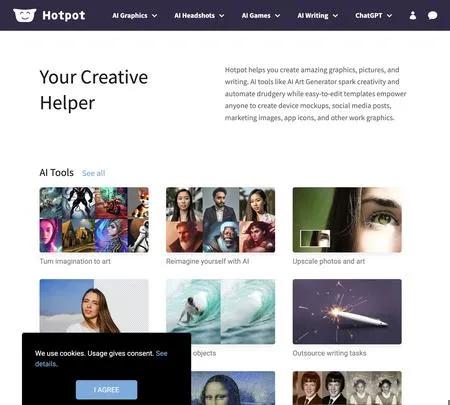Open the chat speech bubble icon

432,15
